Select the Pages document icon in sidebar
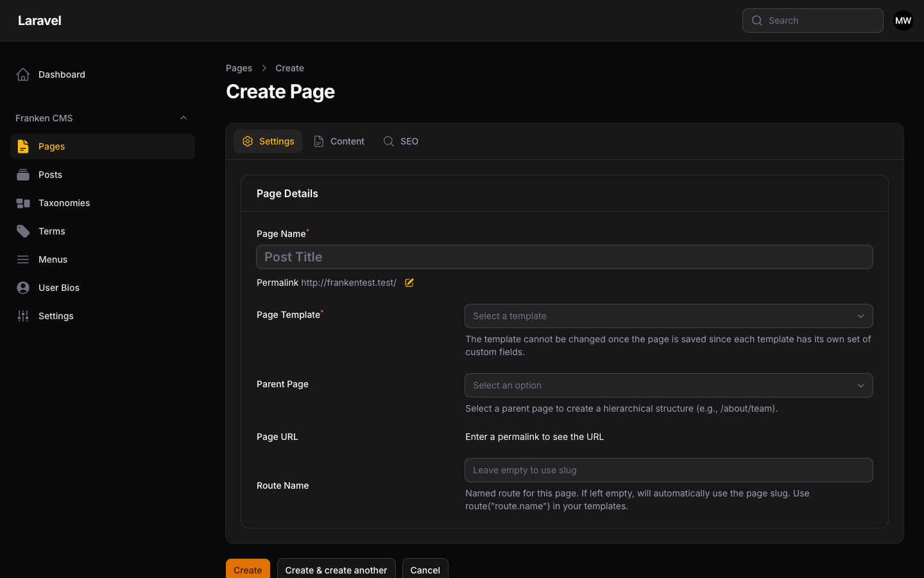 coord(23,146)
